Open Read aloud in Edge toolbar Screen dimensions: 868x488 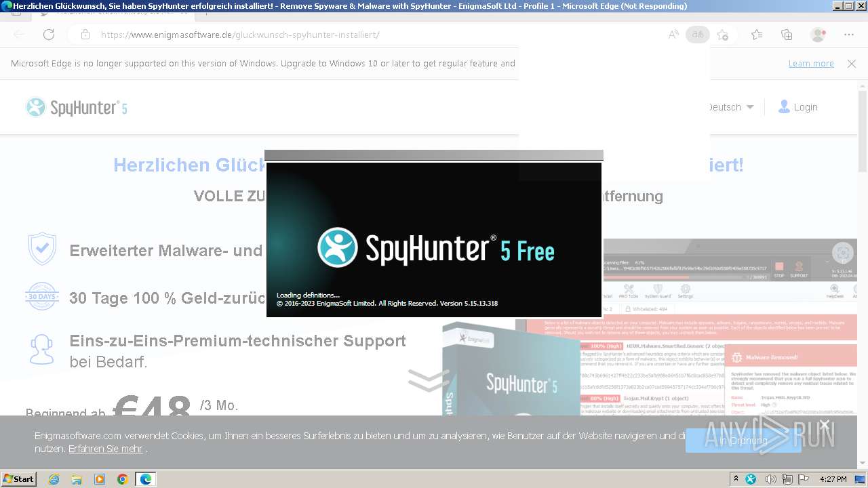(x=673, y=35)
